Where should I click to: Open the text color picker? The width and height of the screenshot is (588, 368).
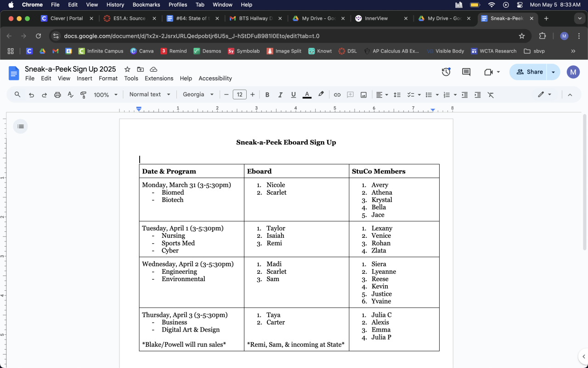click(x=307, y=95)
